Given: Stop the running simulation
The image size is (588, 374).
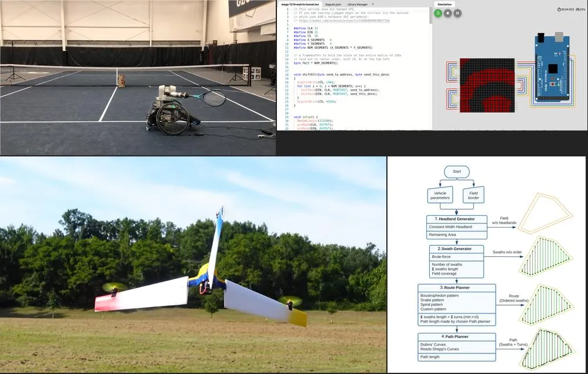Looking at the screenshot, I should coord(447,12).
